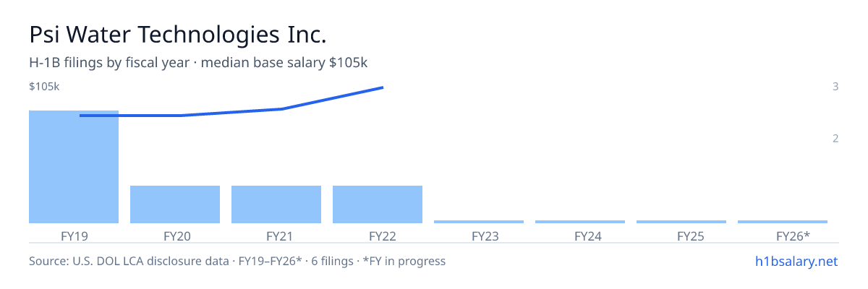Image resolution: width=868 pixels, height=289 pixels.
Task: Click the small FY25 bar
Action: point(681,222)
